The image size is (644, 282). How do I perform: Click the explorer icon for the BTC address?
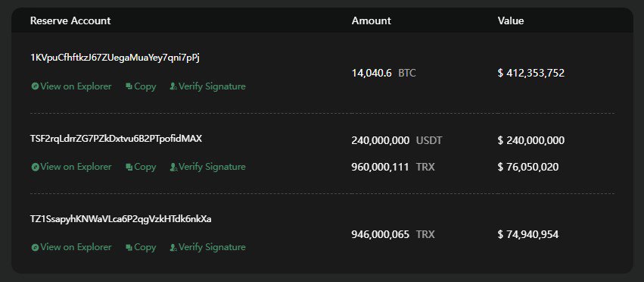click(36, 86)
